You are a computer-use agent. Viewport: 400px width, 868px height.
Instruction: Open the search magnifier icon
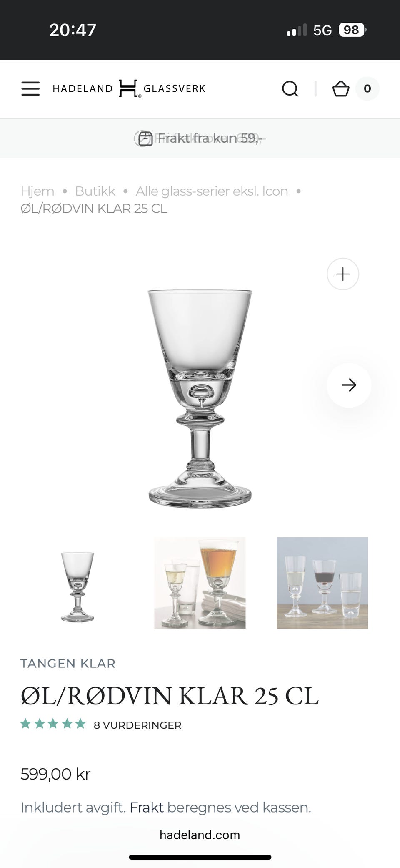tap(290, 88)
